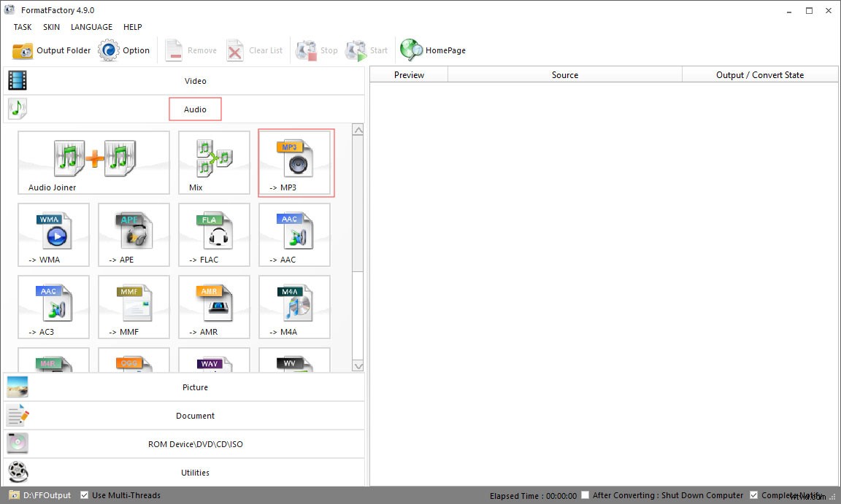The height and width of the screenshot is (504, 841).
Task: Choose the AMR conversion format
Action: (x=213, y=306)
